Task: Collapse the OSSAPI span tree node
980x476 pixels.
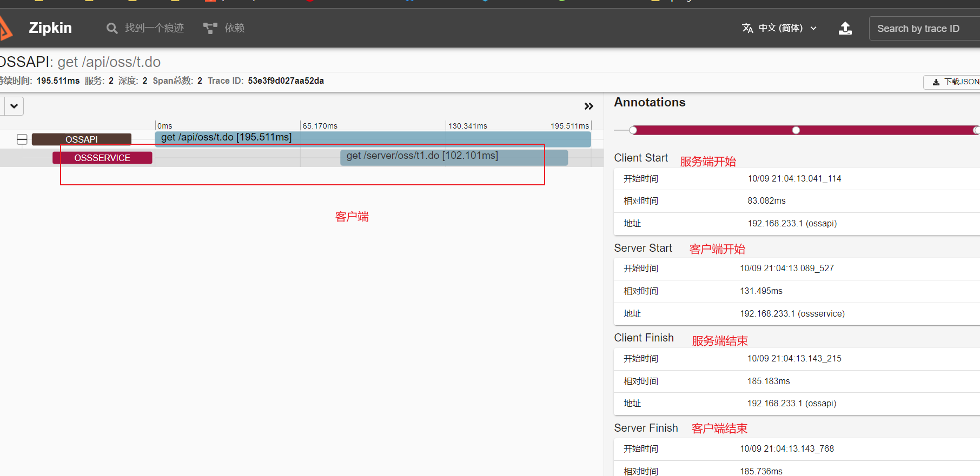Action: (x=22, y=139)
